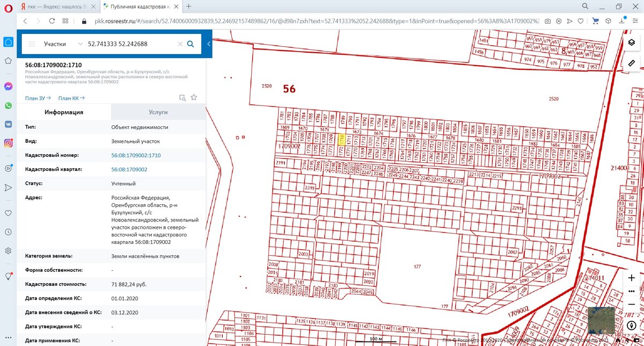Add parcel to favorites with star icon
This screenshot has width=644, height=346.
pos(194,97)
